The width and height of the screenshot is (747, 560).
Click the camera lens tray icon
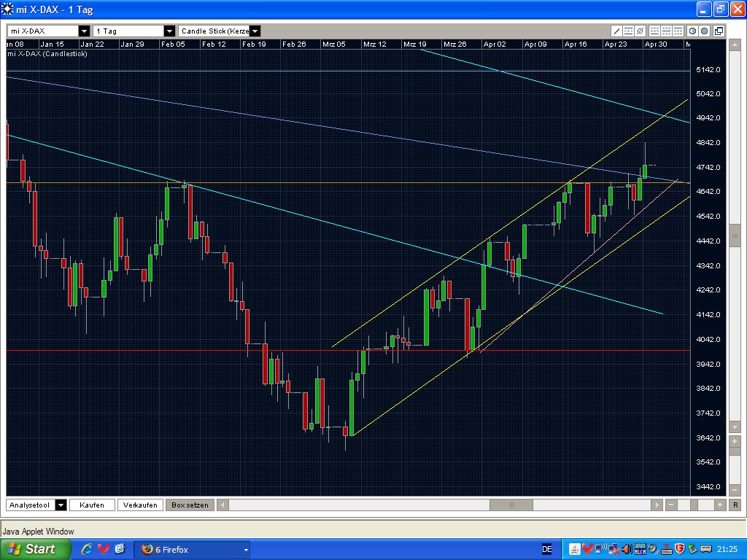pos(653,549)
